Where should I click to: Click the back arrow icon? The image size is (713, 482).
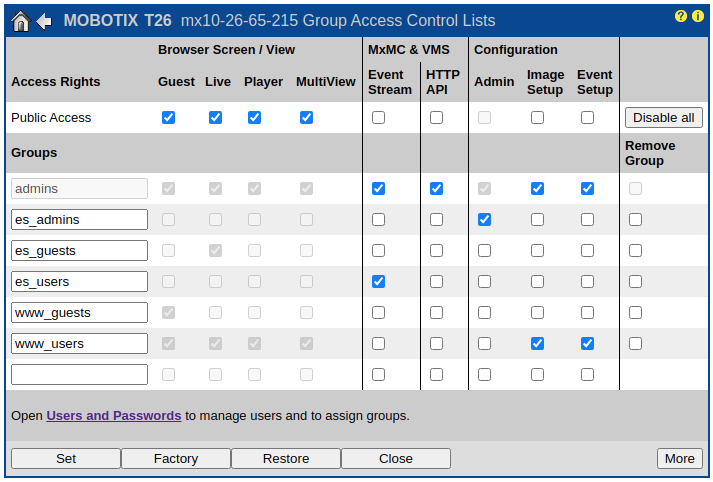pos(44,21)
